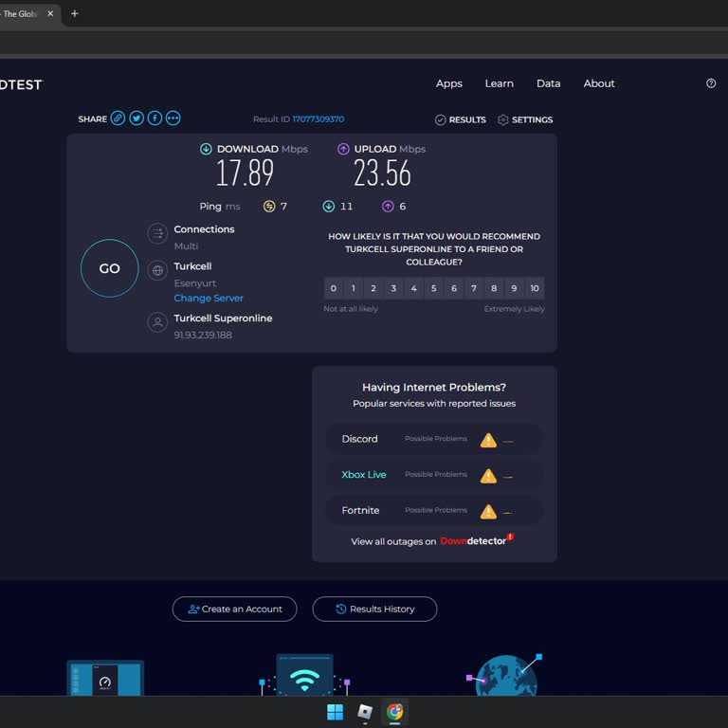Click the Speedtest desktop app thumbnail
The height and width of the screenshot is (728, 728).
pos(105,679)
